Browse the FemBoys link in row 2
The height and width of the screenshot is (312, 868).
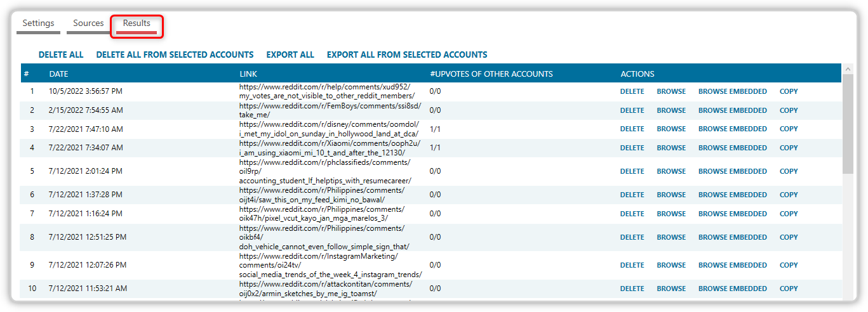(x=671, y=110)
